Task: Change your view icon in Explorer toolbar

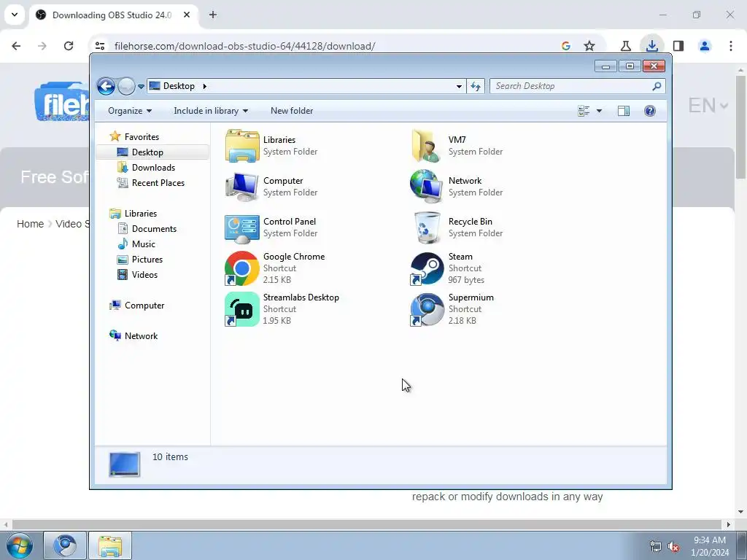Action: (584, 111)
